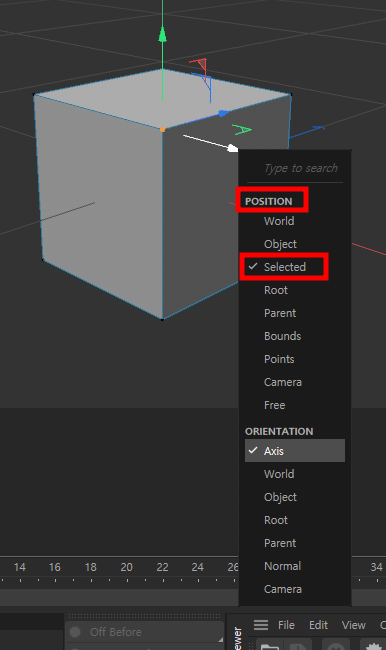Toggle the checked Axis orientation option
Screen dimensions: 386x650
295,451
